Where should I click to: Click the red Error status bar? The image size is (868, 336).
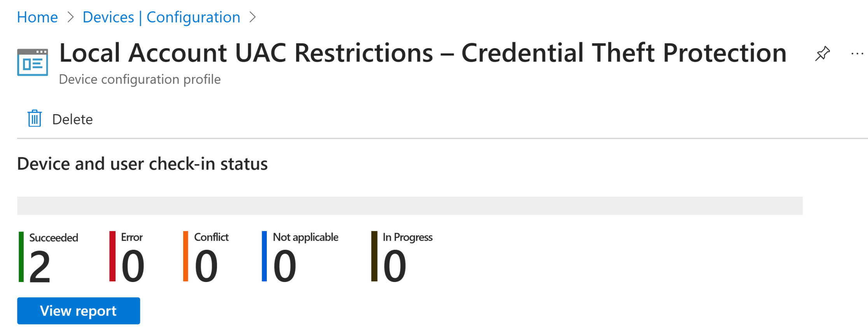point(112,256)
